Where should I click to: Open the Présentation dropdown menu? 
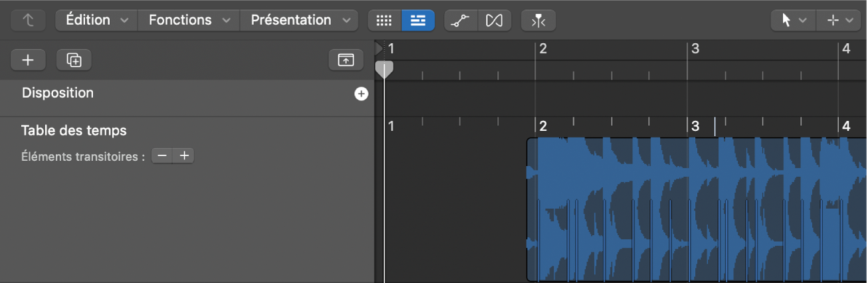click(x=299, y=21)
